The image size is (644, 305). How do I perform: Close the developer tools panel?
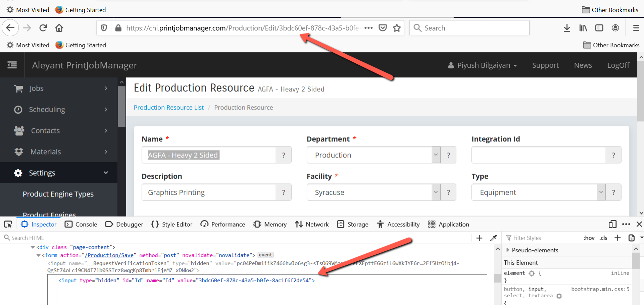click(639, 224)
